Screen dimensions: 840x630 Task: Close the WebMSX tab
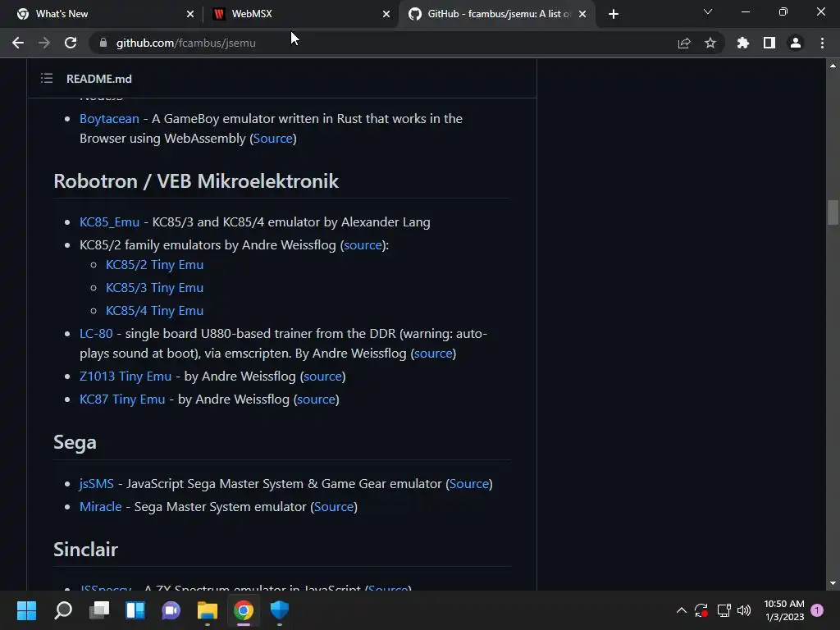(x=386, y=14)
